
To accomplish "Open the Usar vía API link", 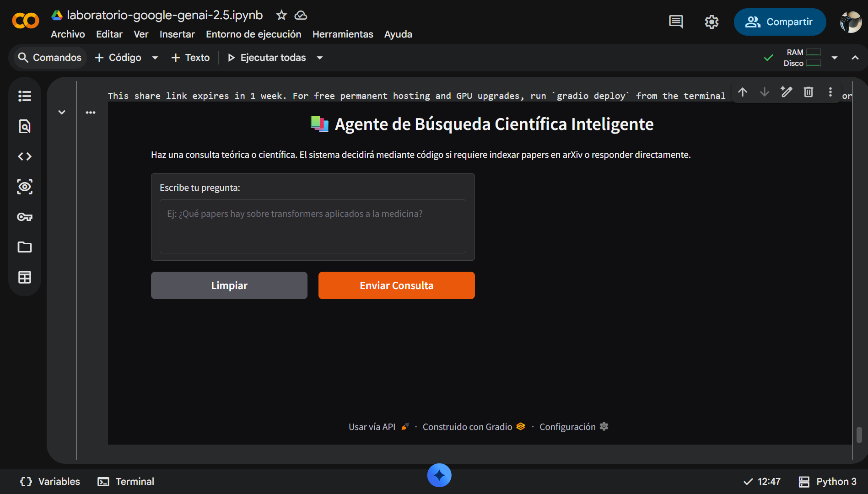I will (x=379, y=427).
